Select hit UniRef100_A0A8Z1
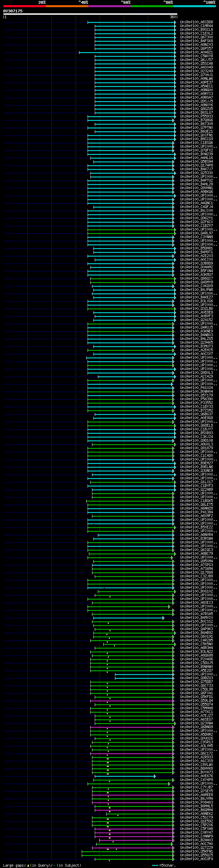 click(x=196, y=52)
